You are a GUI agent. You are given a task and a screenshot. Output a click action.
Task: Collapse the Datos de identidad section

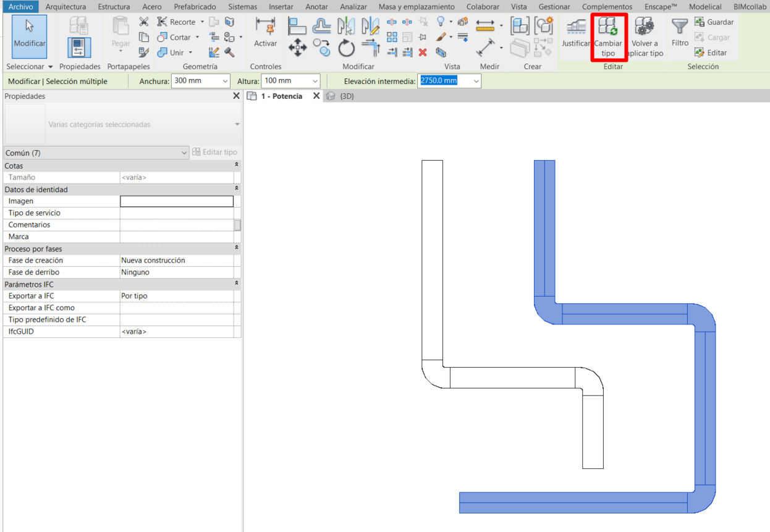point(237,189)
